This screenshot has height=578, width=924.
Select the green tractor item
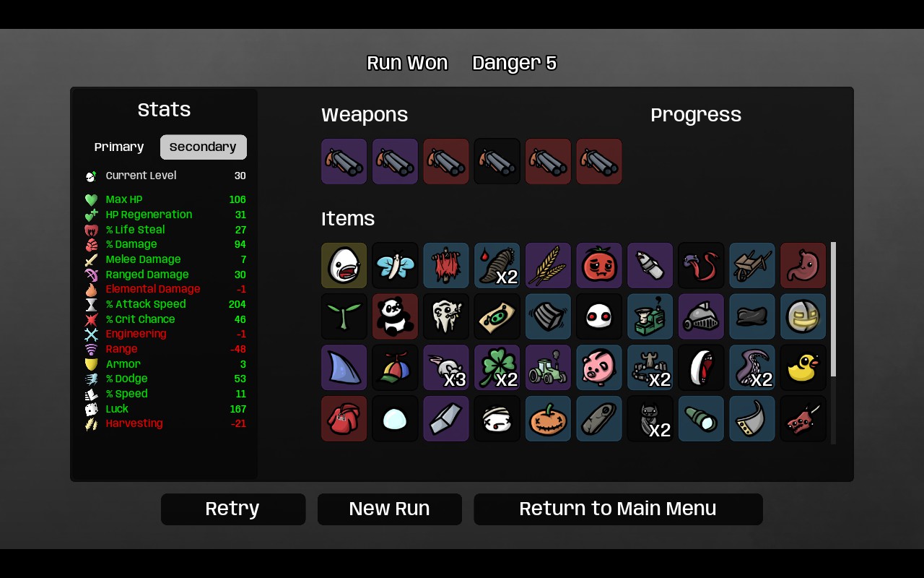point(548,368)
